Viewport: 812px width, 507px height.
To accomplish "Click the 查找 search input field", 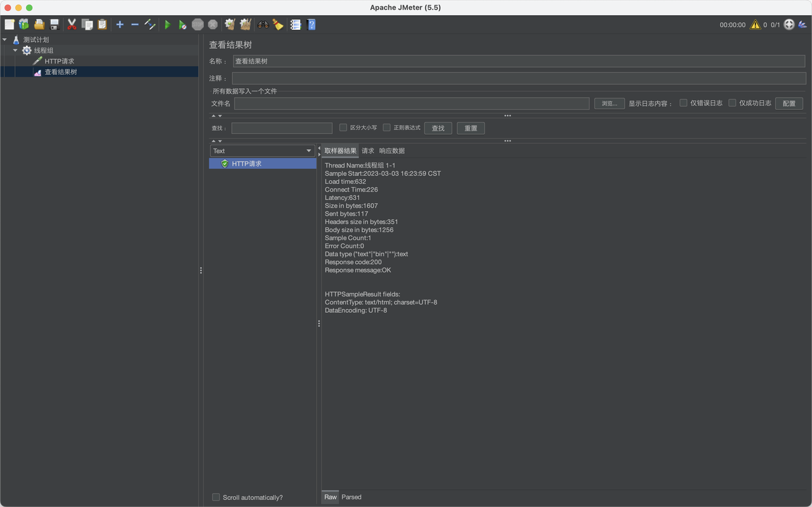I will click(282, 128).
